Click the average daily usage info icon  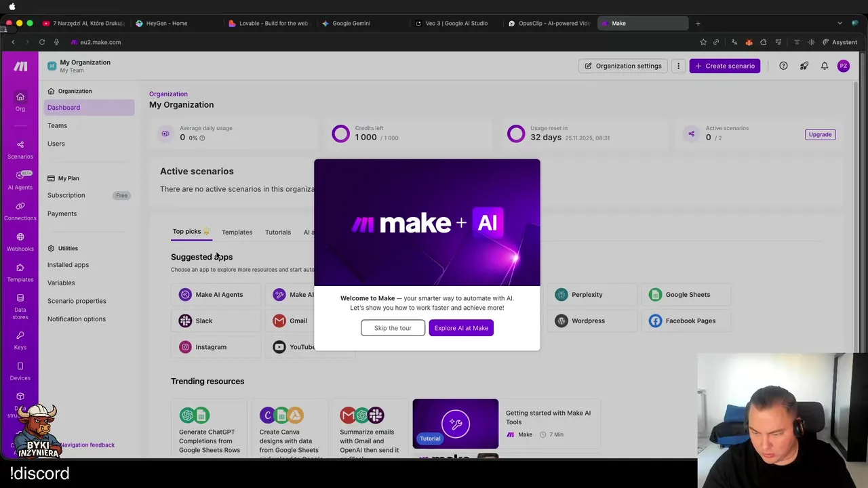[x=202, y=138]
